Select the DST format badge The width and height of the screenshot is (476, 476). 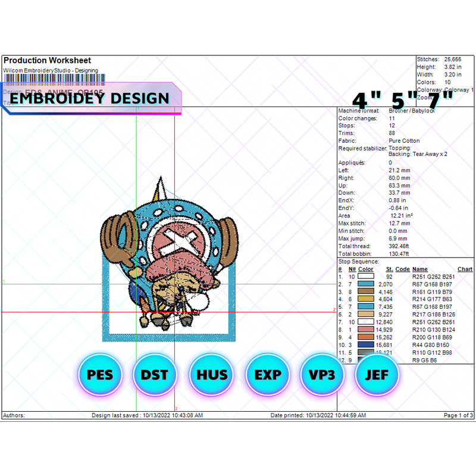pyautogui.click(x=155, y=375)
